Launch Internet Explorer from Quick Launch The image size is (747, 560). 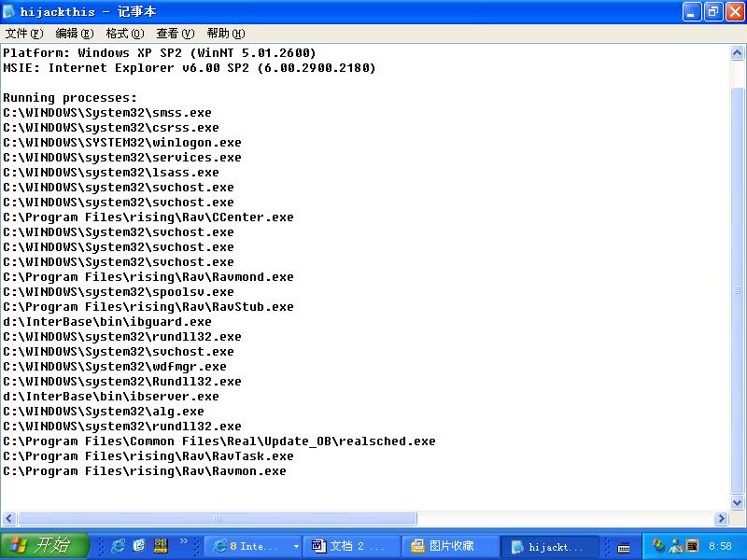[118, 546]
